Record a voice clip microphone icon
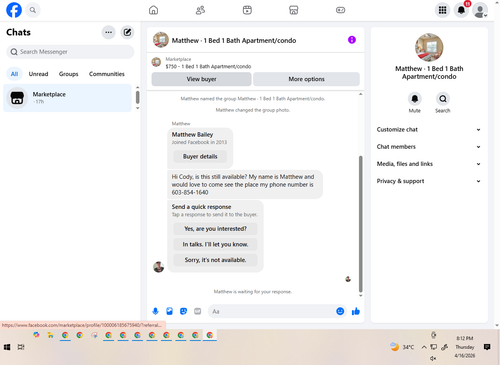Viewport: 500px width, 365px height. click(155, 311)
